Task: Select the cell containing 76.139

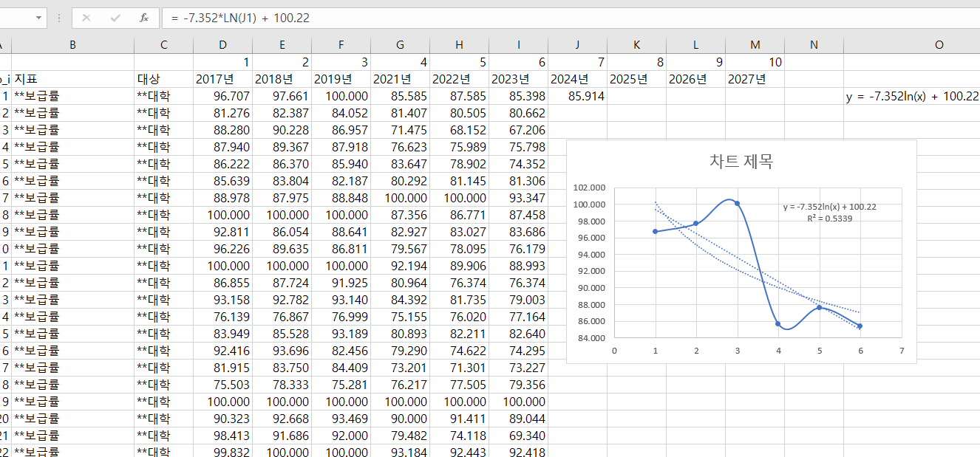Action: (222, 317)
